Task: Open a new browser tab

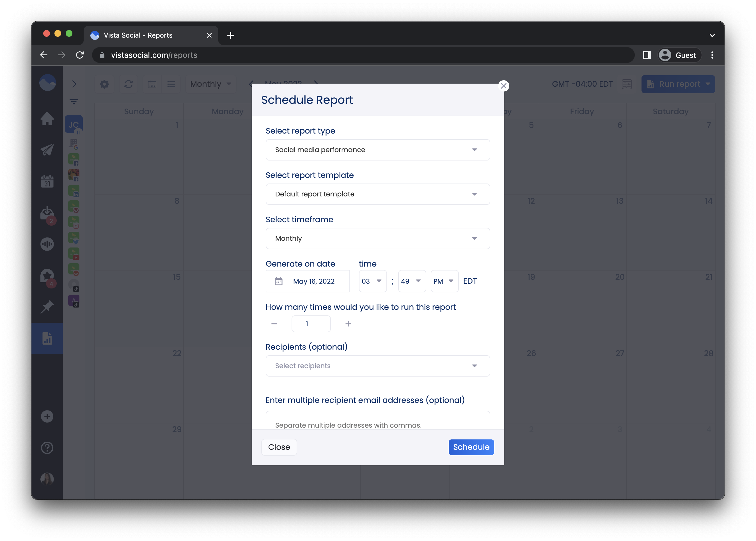Action: click(x=230, y=35)
